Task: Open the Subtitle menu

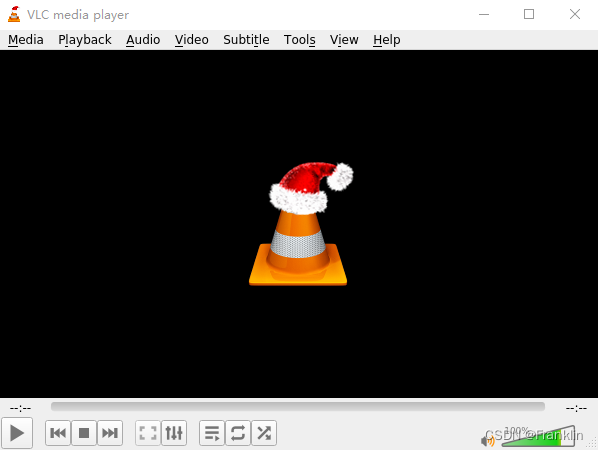Action: (246, 40)
